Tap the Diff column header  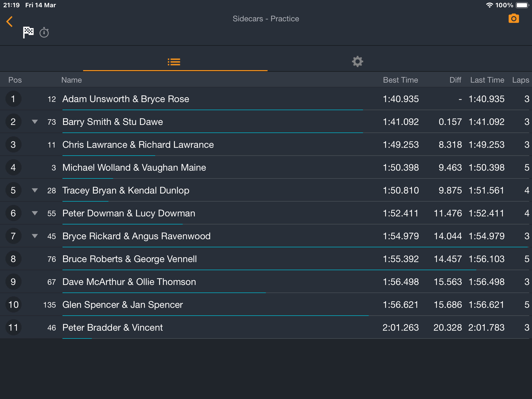(x=455, y=80)
